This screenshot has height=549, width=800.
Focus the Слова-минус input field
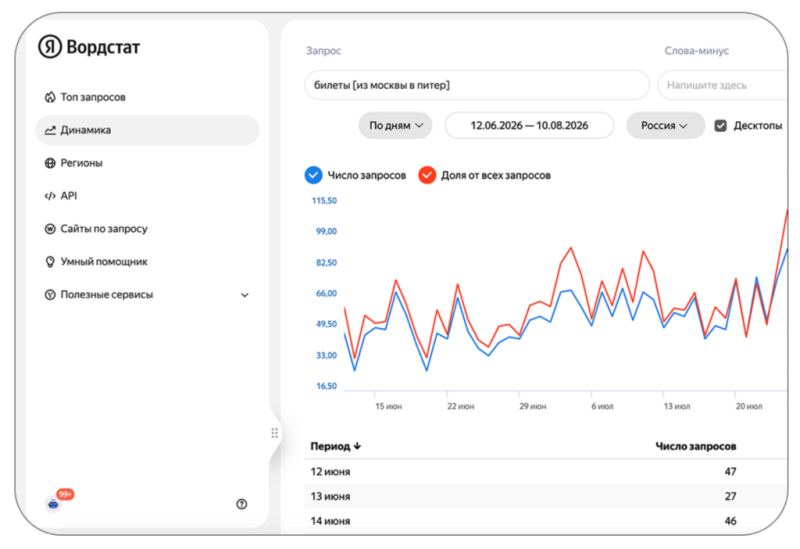click(724, 85)
